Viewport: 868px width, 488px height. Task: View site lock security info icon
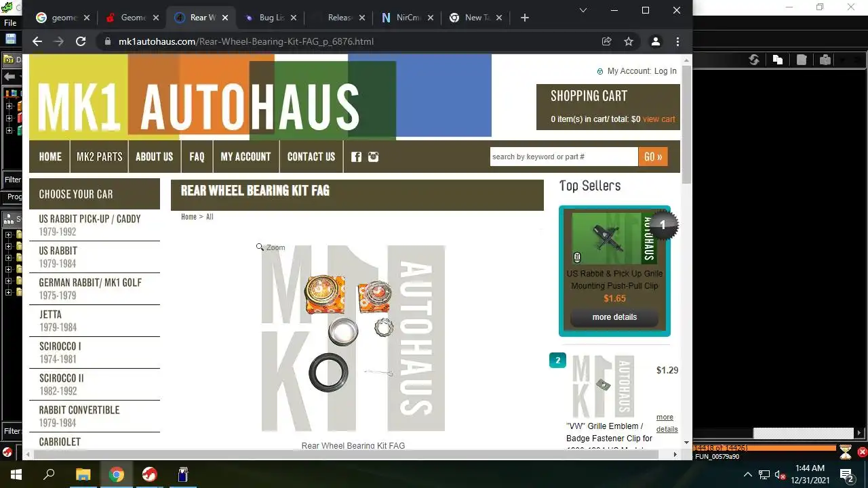click(x=107, y=41)
